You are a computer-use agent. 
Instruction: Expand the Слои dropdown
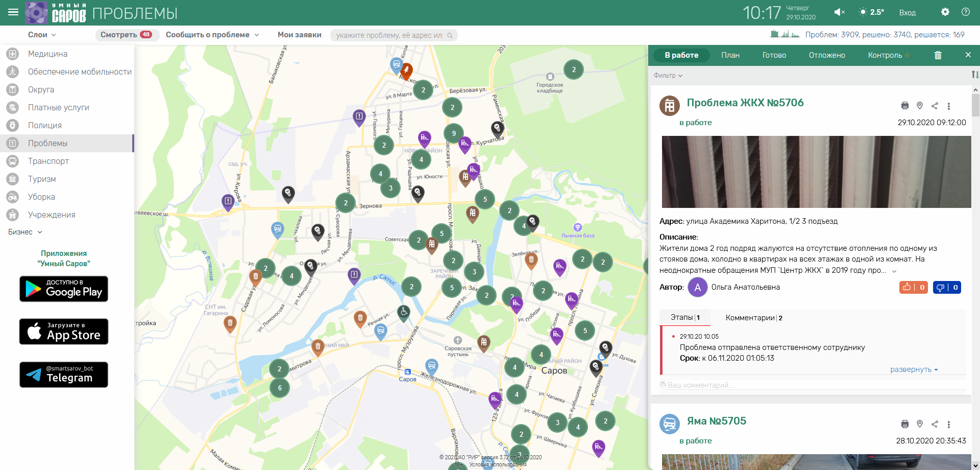pyautogui.click(x=42, y=35)
